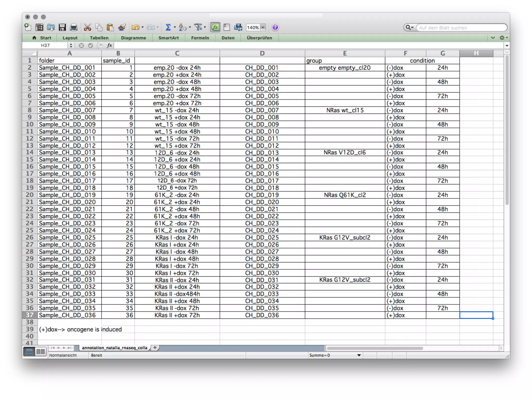This screenshot has height=399, width=532.
Task: Open the Formeln ribbon tab
Action: pyautogui.click(x=200, y=38)
